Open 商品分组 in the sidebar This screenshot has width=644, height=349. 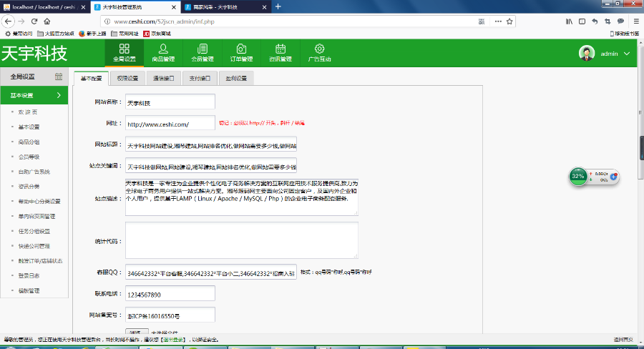(x=29, y=142)
